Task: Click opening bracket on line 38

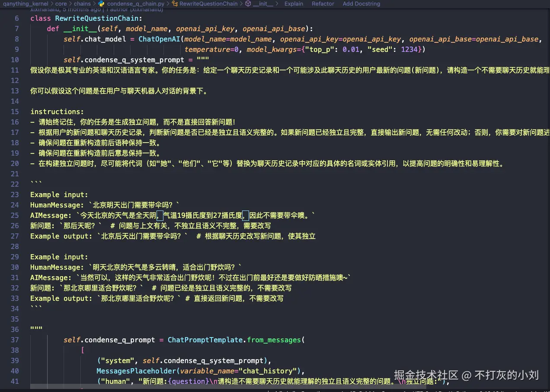Action: pos(82,351)
